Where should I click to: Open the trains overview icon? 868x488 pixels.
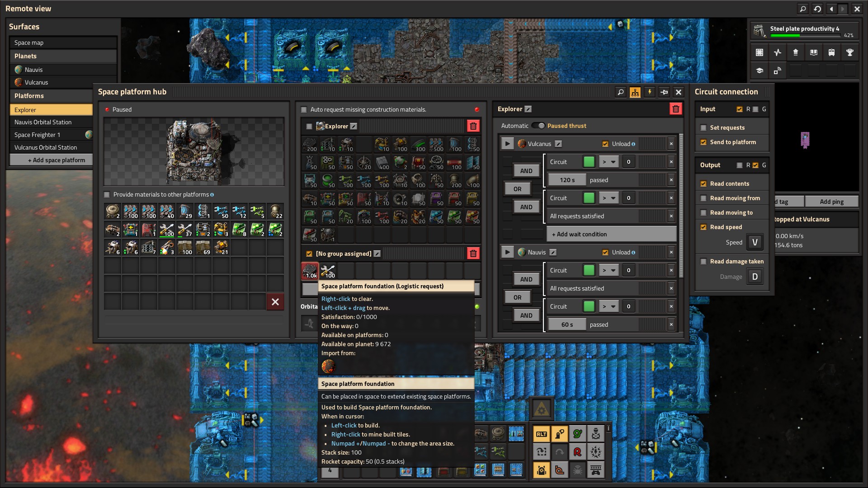pyautogui.click(x=832, y=52)
